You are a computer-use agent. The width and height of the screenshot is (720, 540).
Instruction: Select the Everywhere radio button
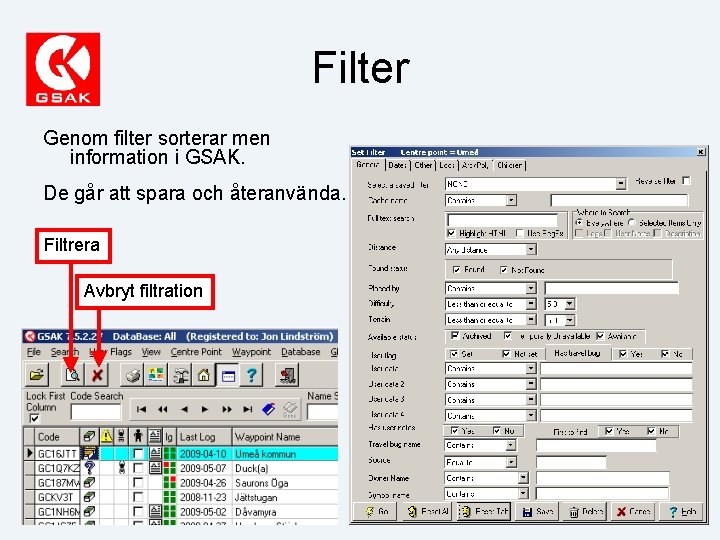[x=579, y=223]
